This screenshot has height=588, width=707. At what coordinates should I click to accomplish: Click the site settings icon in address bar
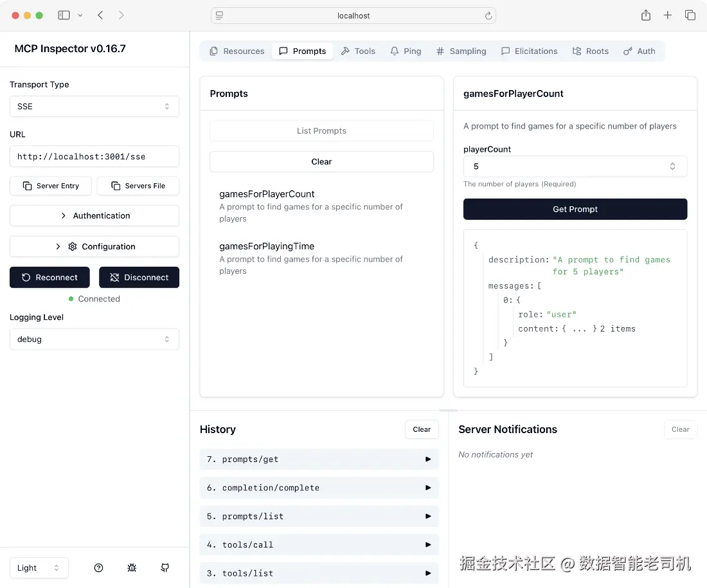point(220,16)
